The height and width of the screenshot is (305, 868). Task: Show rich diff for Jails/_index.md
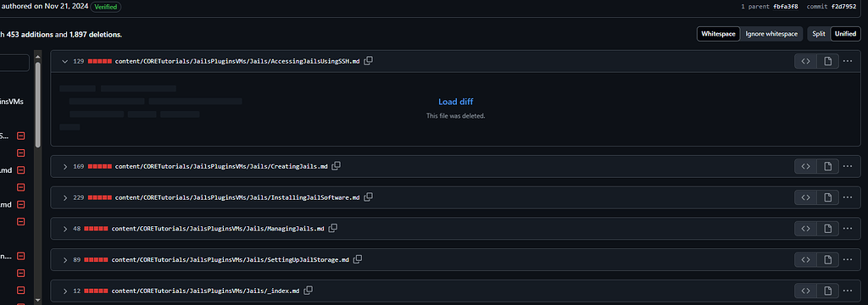(x=827, y=290)
